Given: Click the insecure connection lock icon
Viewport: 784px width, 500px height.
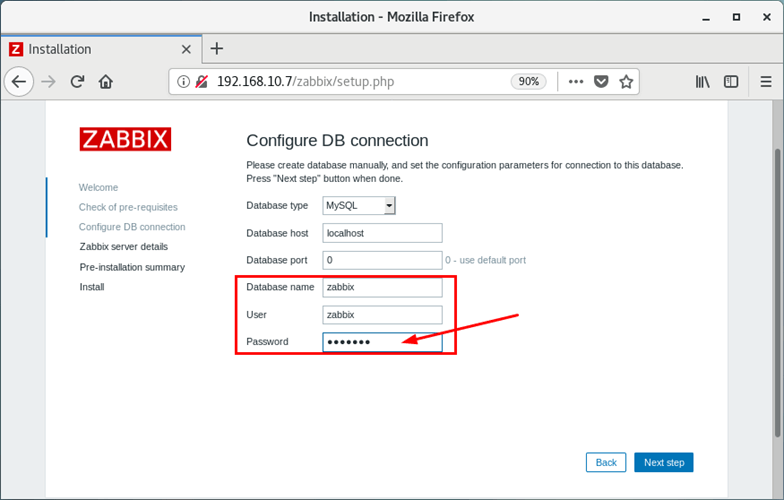Looking at the screenshot, I should click(202, 82).
